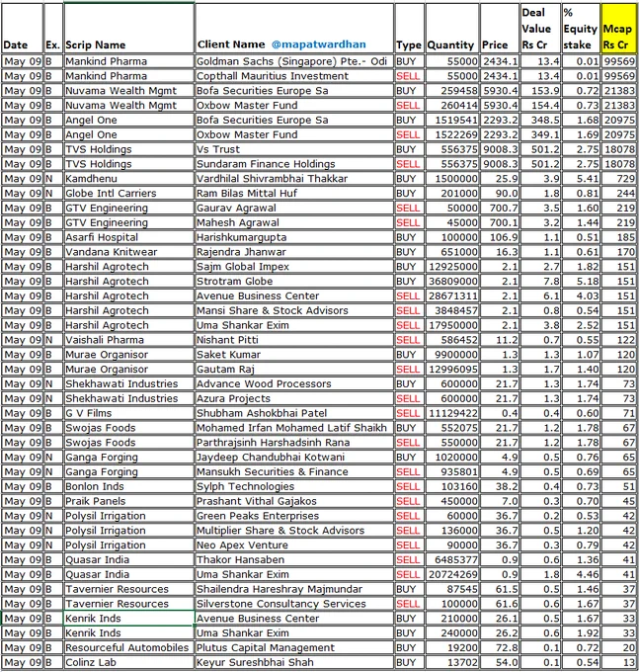Click the Azura Projects cell

[294, 398]
